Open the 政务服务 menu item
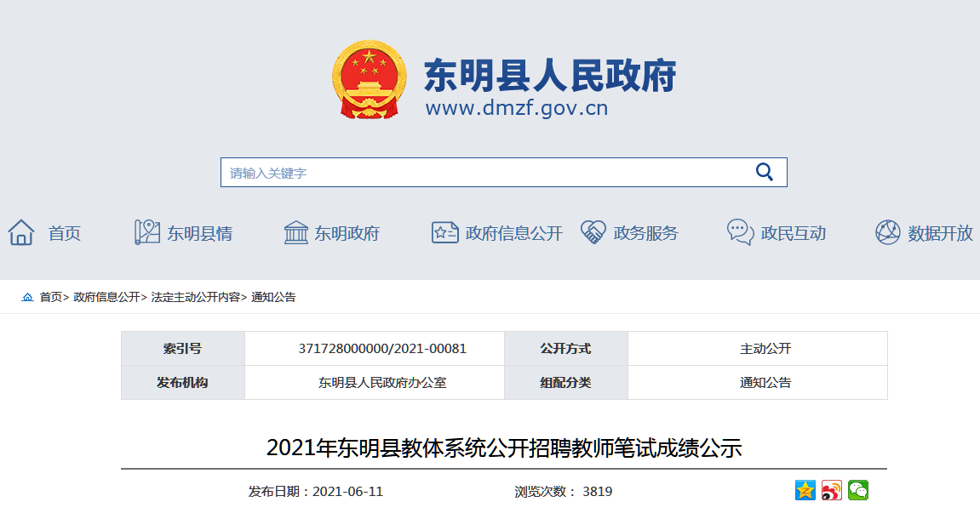Viewport: 980px width, 519px height. click(x=646, y=234)
